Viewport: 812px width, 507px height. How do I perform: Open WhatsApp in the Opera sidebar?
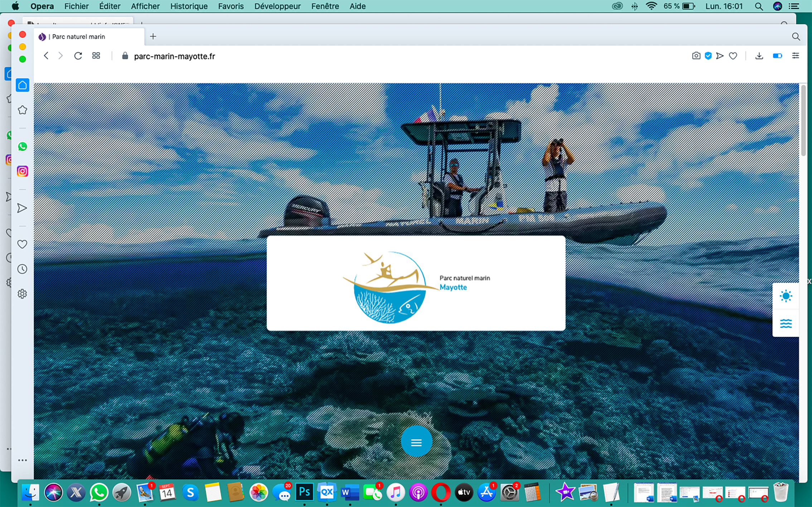pyautogui.click(x=22, y=147)
